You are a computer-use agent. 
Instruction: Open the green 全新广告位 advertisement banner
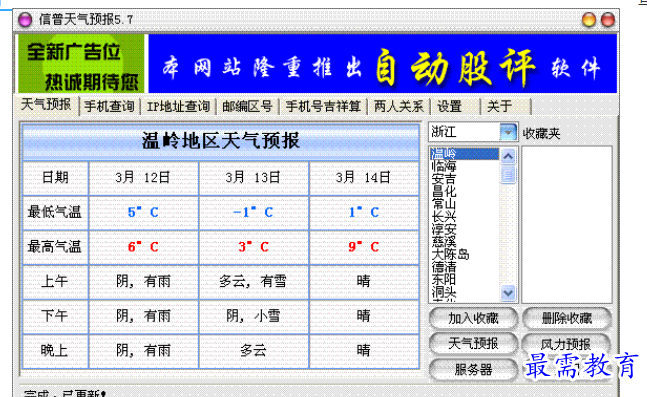(x=81, y=64)
